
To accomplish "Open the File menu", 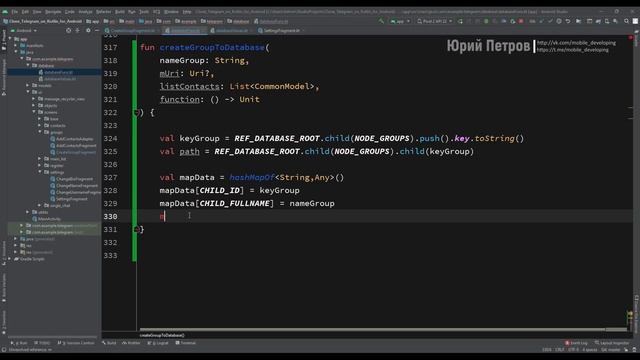I will click(x=15, y=12).
